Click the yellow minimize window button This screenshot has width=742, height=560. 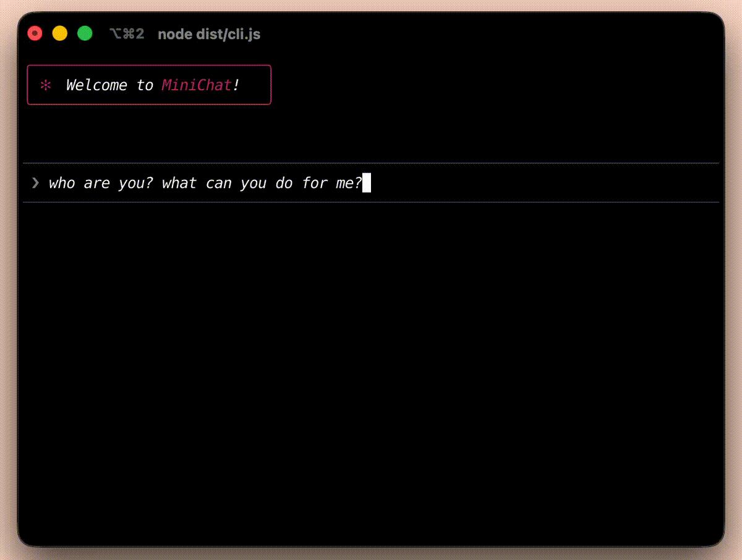tap(60, 33)
